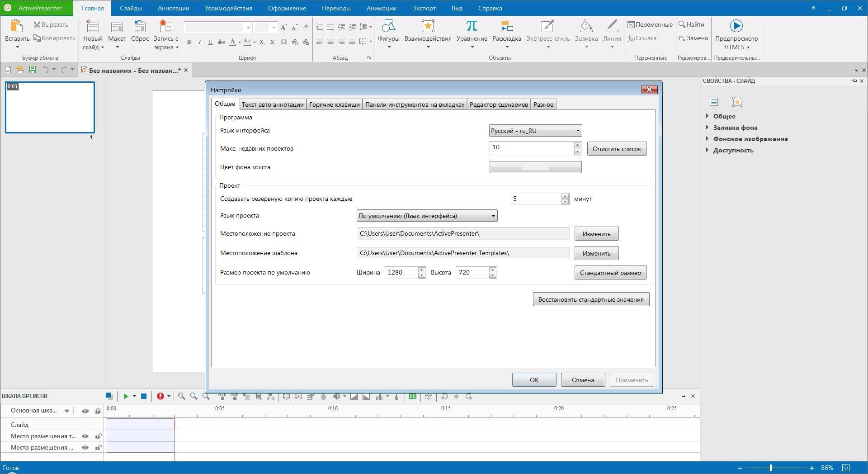Click Изменить next to Местоположение проекта
Screen dimensions: 868x474
coord(596,234)
